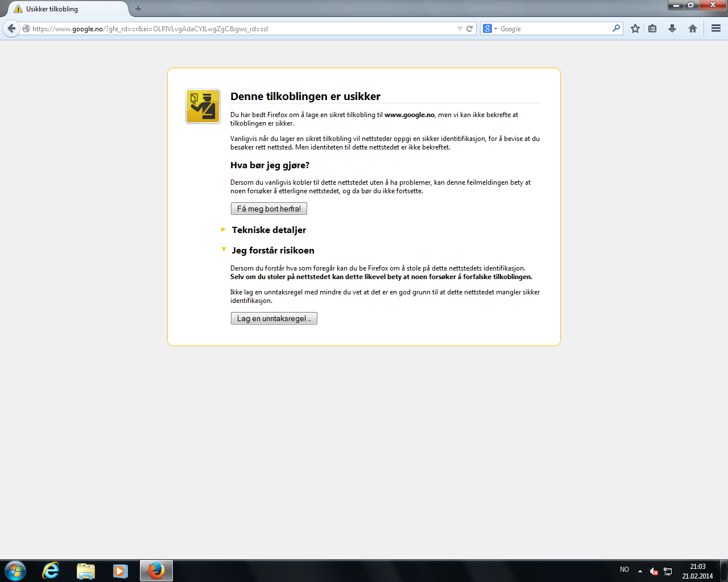
Task: Click warning icon on tab title
Action: click(18, 9)
